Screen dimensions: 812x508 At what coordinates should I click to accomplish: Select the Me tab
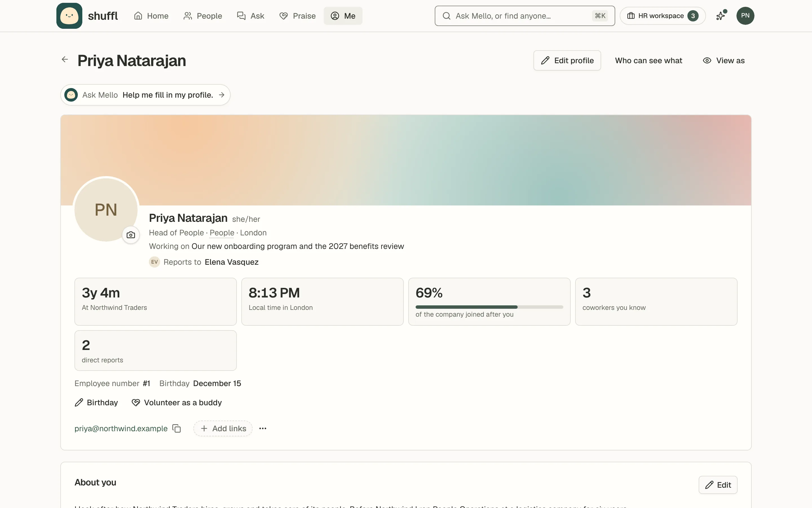343,16
